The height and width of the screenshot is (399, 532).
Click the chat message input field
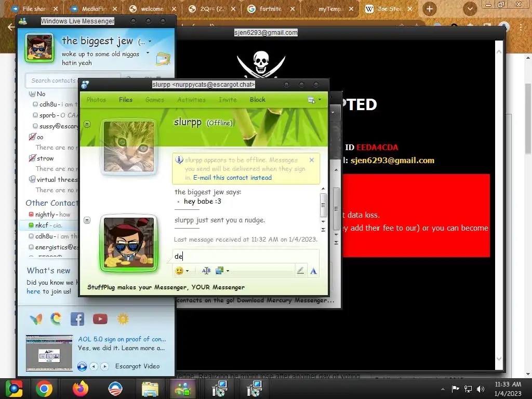[246, 256]
